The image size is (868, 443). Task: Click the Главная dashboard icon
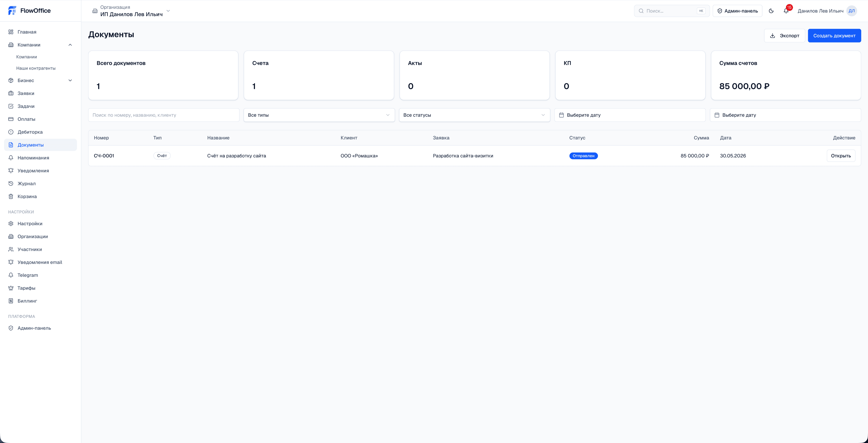pyautogui.click(x=11, y=32)
